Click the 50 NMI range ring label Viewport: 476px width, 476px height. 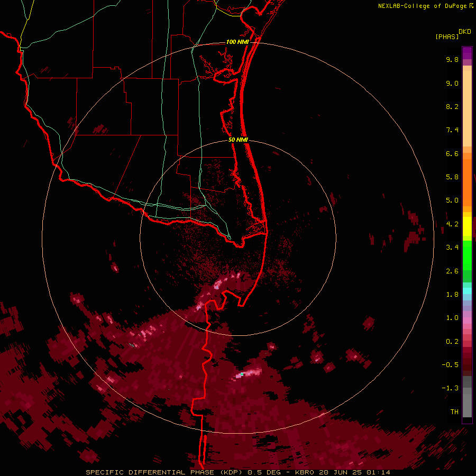238,140
